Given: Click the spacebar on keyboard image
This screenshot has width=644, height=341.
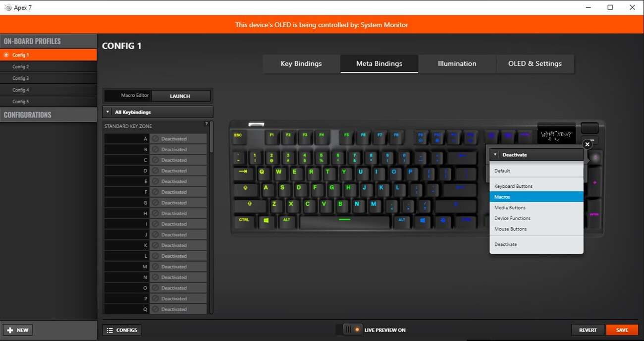Looking at the screenshot, I should click(x=345, y=220).
